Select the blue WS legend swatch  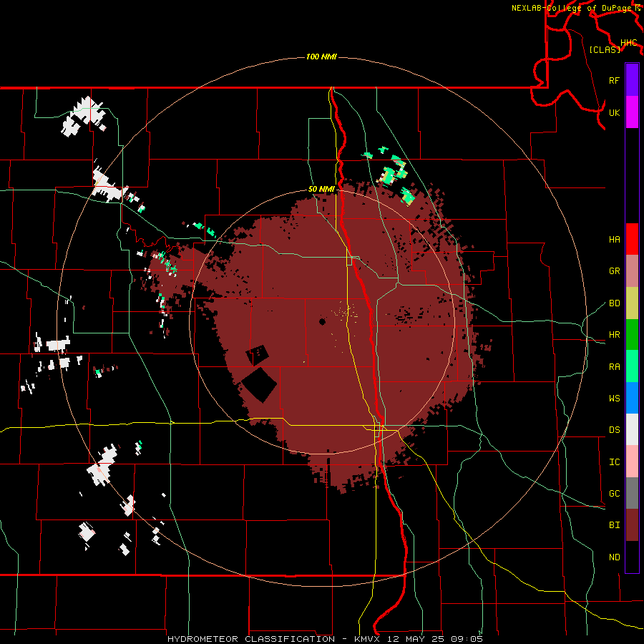pos(632,398)
